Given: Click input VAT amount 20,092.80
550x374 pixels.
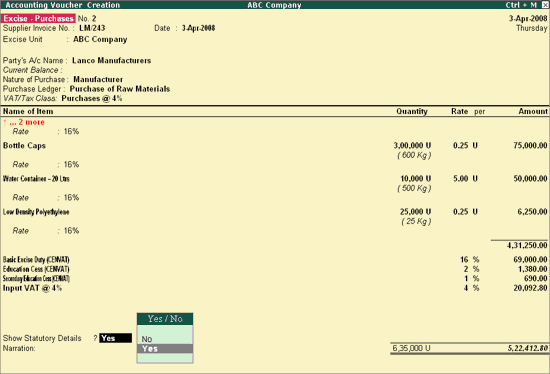Looking at the screenshot, I should point(530,288).
